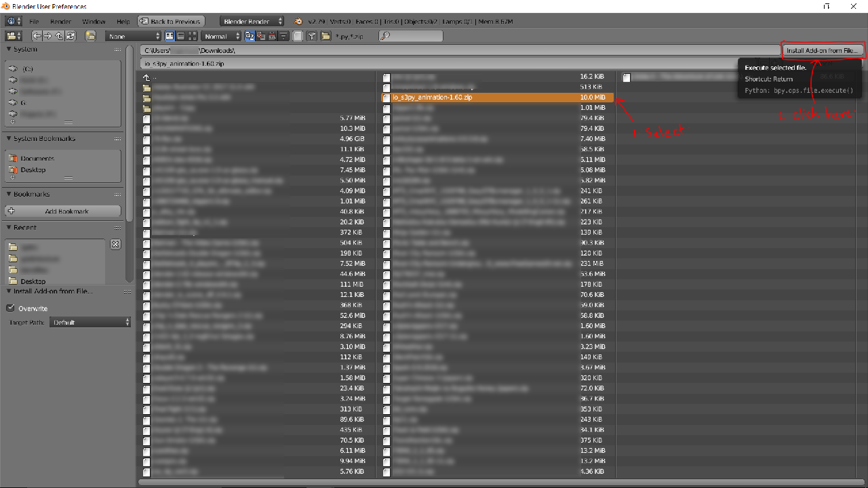Go forward to the next folder
Viewport: 868px width, 488px height.
[47, 36]
